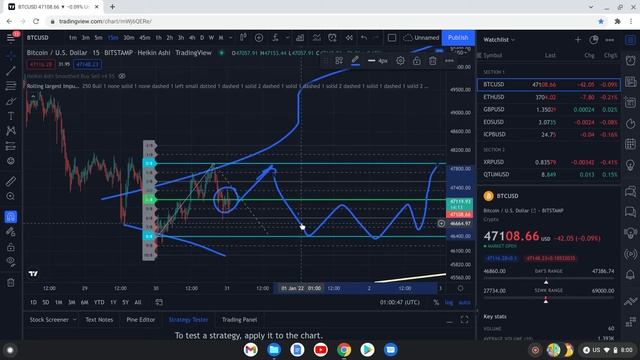This screenshot has height=360, width=640.
Task: Set the 1D date range
Action: (33, 302)
